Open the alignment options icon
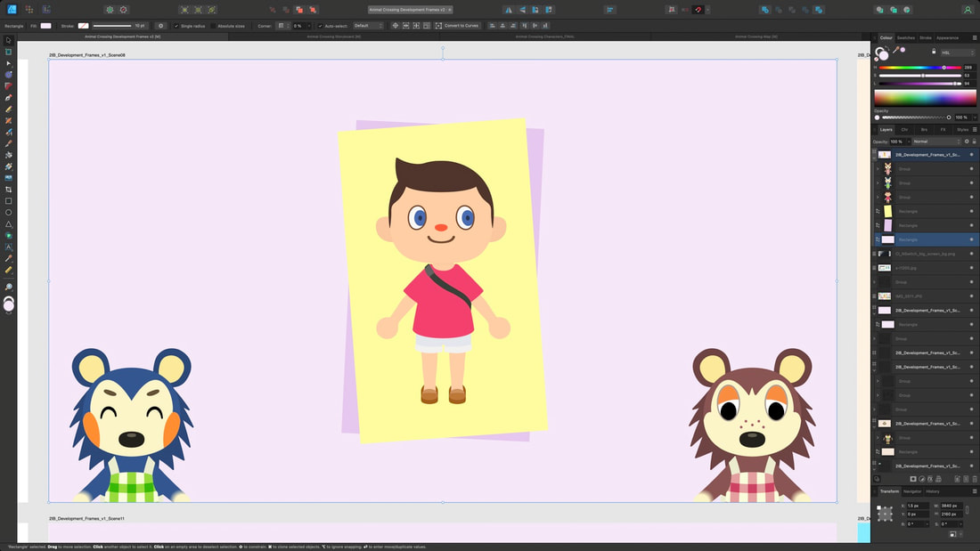 [610, 10]
